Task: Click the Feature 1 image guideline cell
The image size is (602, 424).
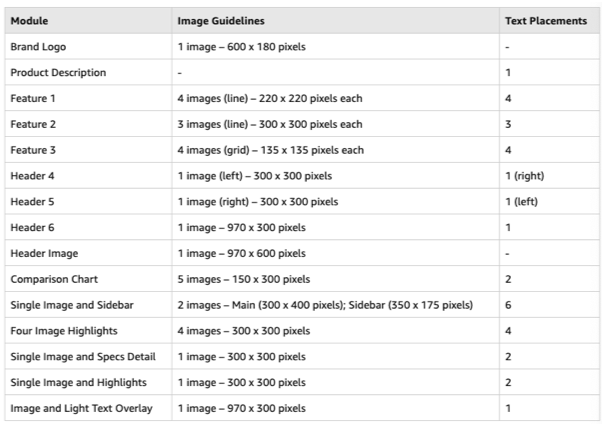Action: click(x=336, y=98)
